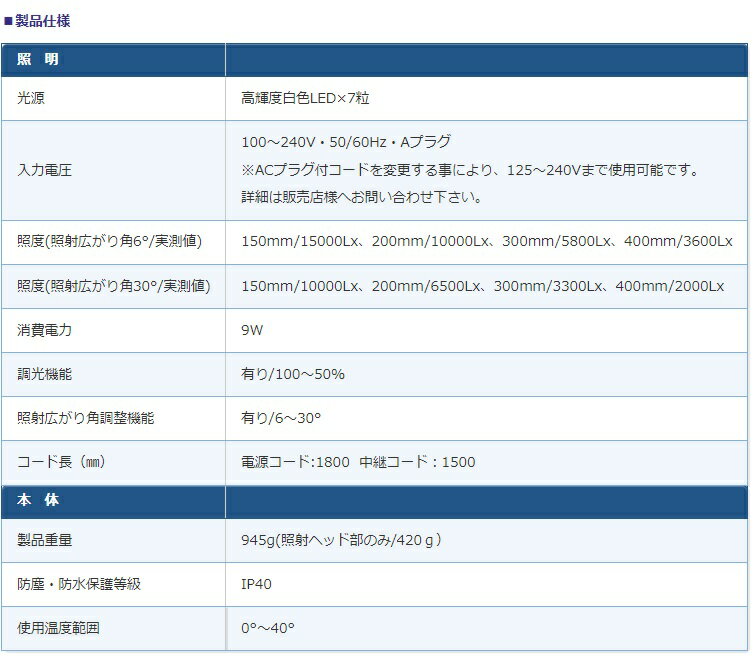Click the 150mm/15000Lx illuminance values
Image resolution: width=756 pixels, height=661 pixels.
(487, 241)
